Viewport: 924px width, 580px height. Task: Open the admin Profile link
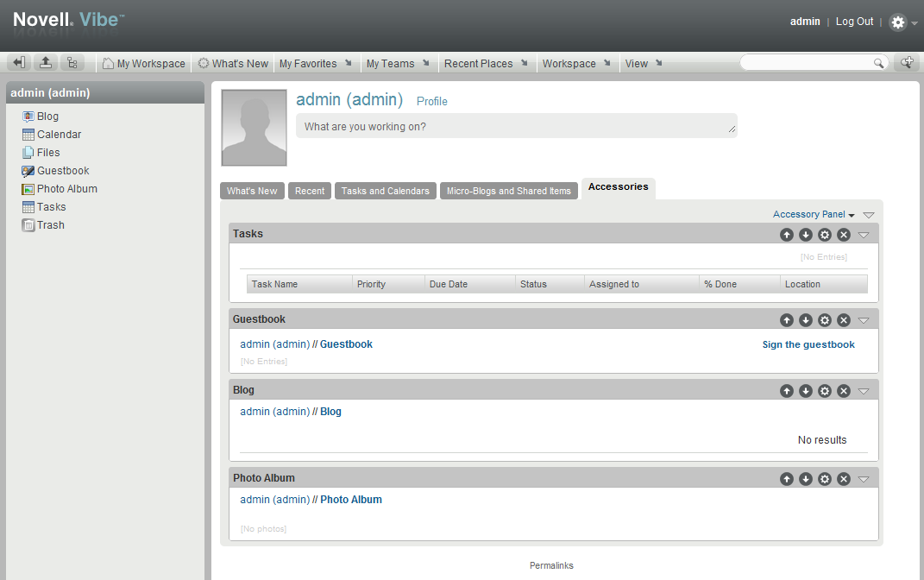[431, 101]
